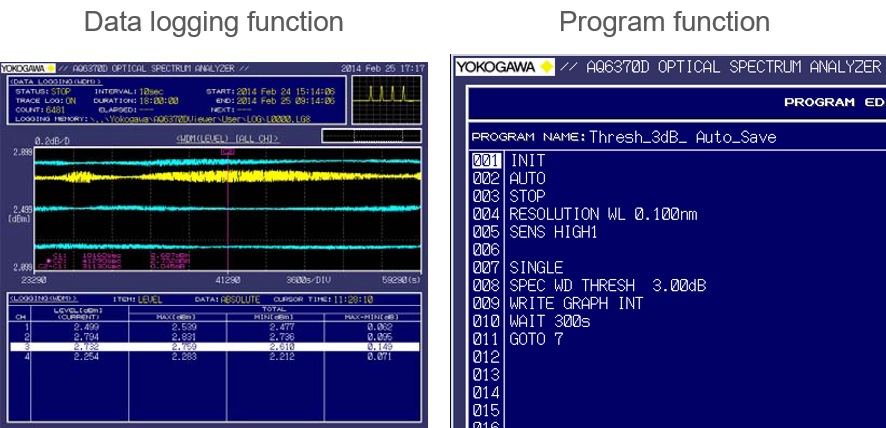Click the ABSOLUTE data setting value
This screenshot has height=428, width=886.
click(x=239, y=299)
